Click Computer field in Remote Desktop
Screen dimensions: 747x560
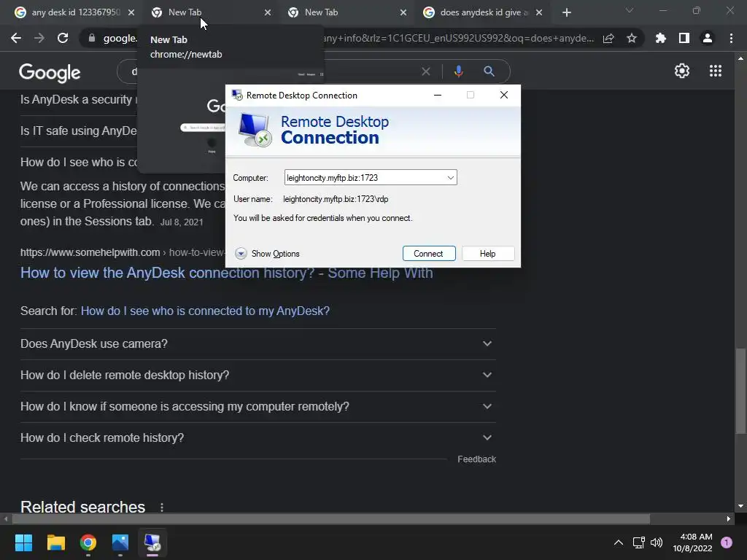(371, 178)
